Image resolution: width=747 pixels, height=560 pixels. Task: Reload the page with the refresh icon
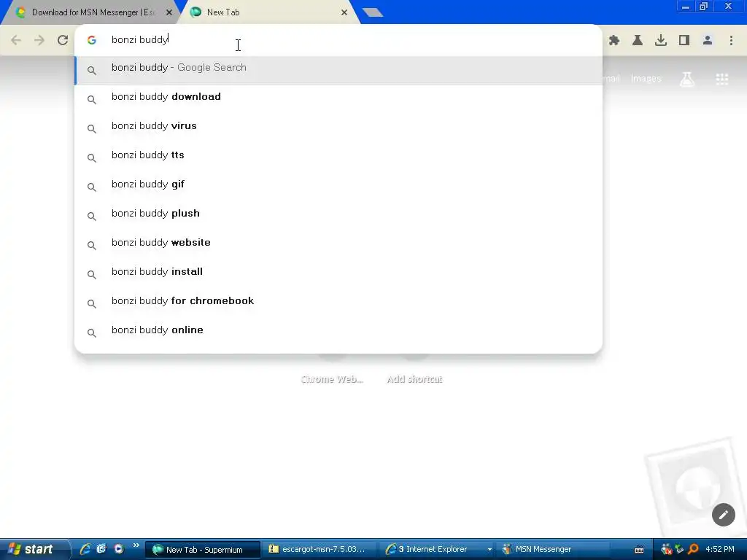pos(63,40)
